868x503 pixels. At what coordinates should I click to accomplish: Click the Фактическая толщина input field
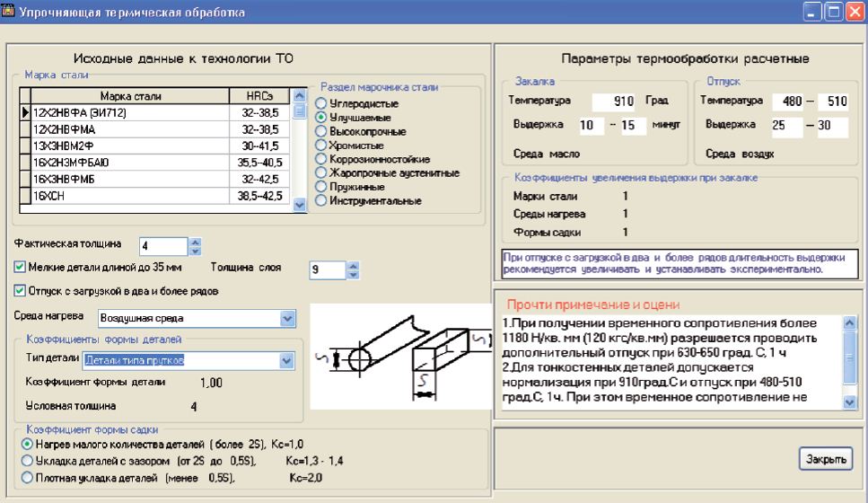163,243
